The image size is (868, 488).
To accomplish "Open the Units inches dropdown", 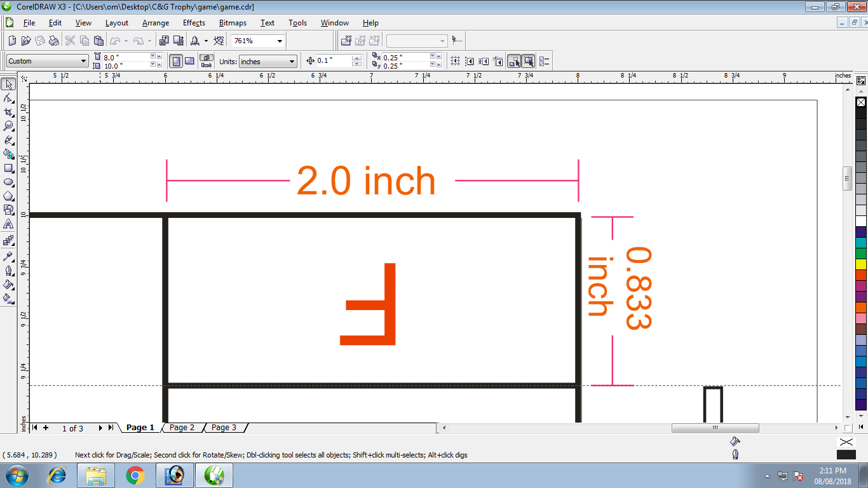I will coord(292,61).
